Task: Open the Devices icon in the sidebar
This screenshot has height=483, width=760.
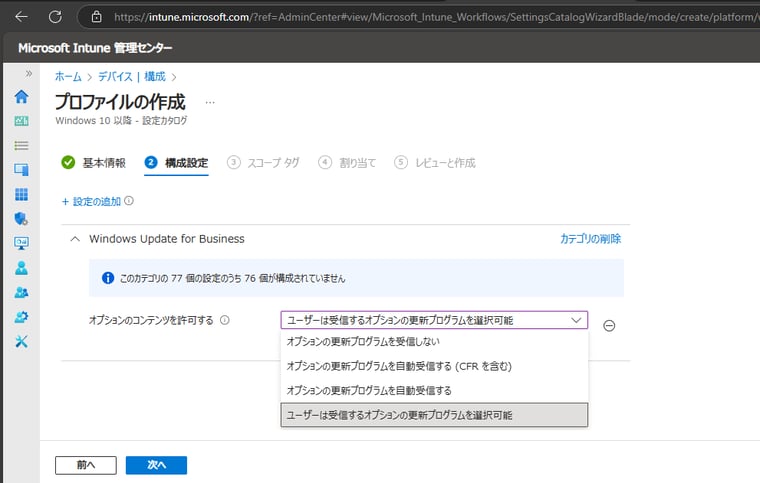Action: coord(21,170)
